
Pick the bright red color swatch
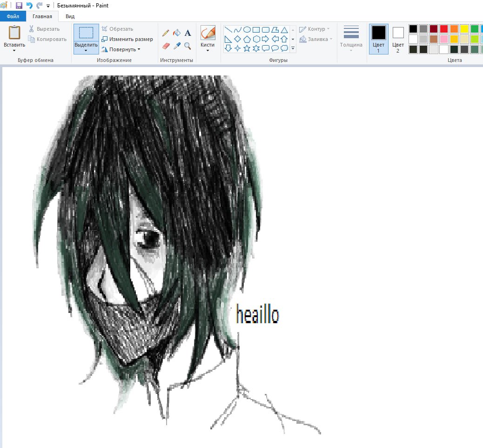tap(444, 29)
